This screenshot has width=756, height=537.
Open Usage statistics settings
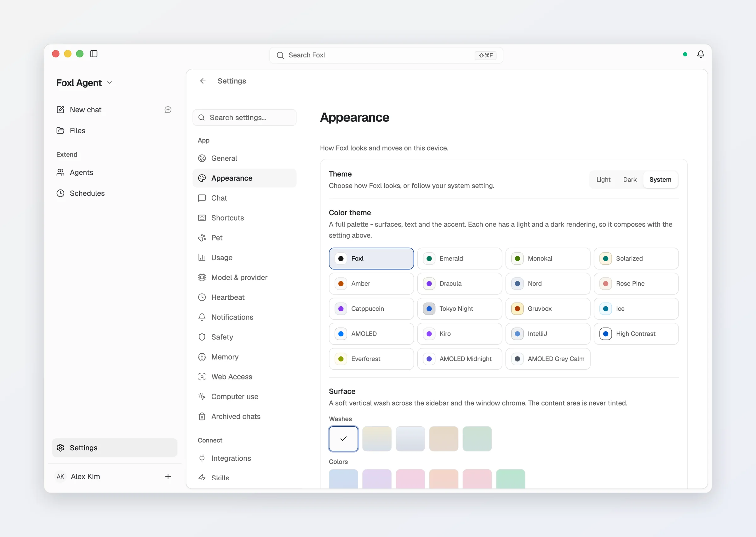point(244,257)
